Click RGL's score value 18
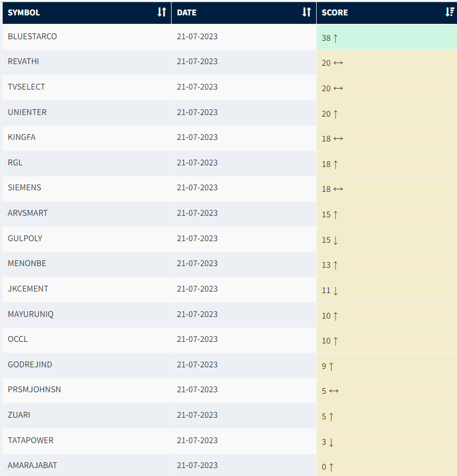This screenshot has height=476, width=457. tap(326, 164)
